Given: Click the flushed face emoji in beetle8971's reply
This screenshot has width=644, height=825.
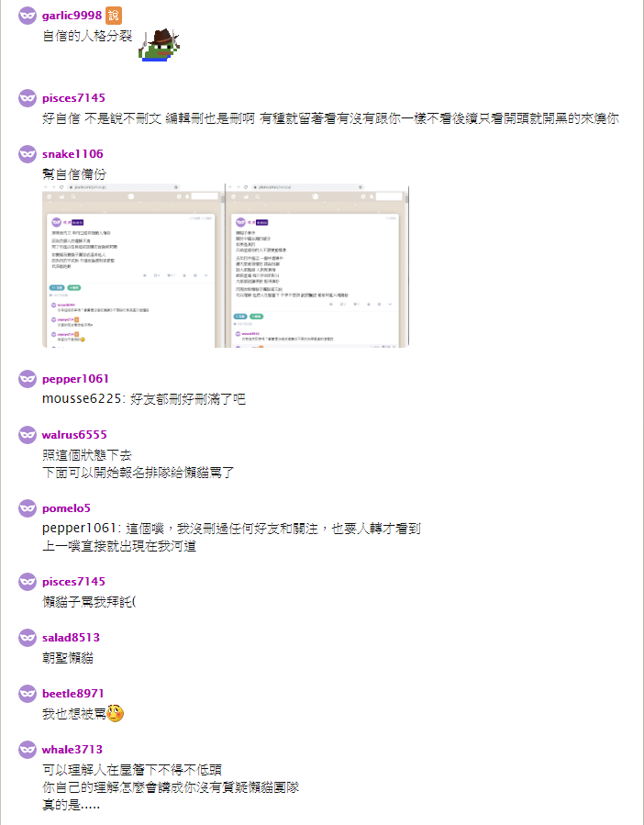Looking at the screenshot, I should pyautogui.click(x=116, y=713).
